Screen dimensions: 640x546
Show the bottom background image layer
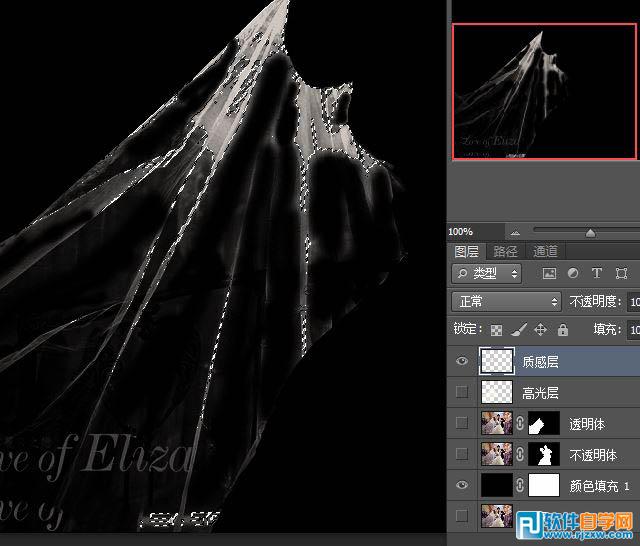coord(462,516)
